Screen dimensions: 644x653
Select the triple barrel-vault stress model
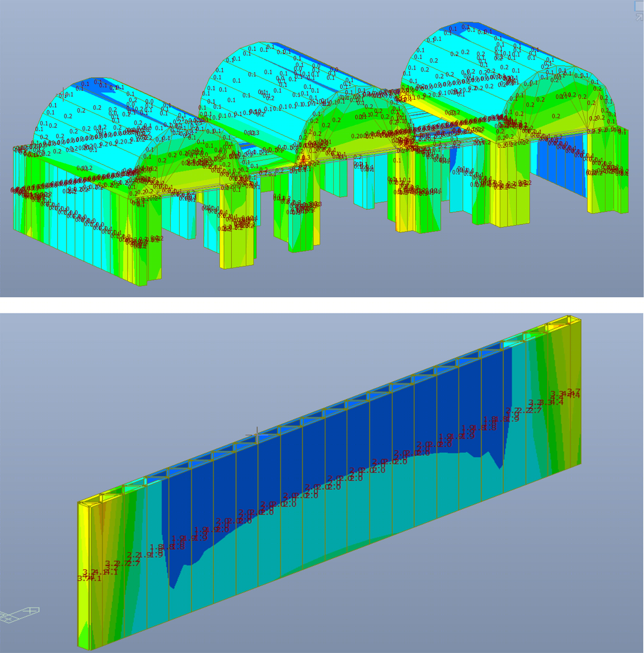320,154
